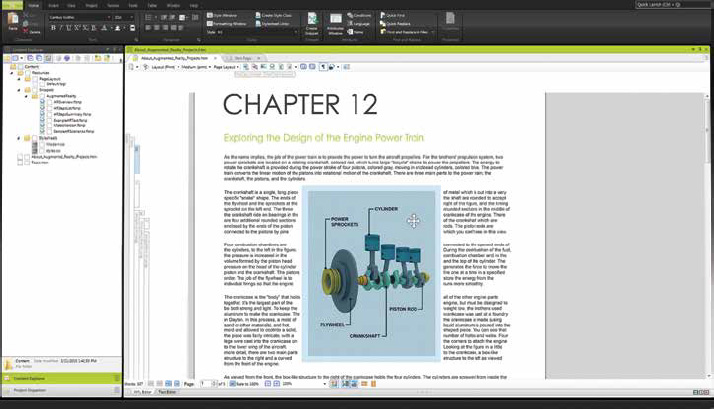Click Quick Find in the ribbon
714x409 pixels.
pos(395,15)
